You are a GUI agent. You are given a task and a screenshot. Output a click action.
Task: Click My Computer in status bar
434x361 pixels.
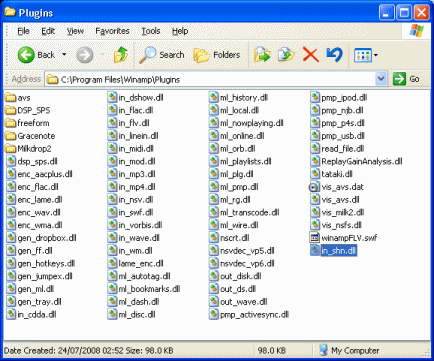349,350
